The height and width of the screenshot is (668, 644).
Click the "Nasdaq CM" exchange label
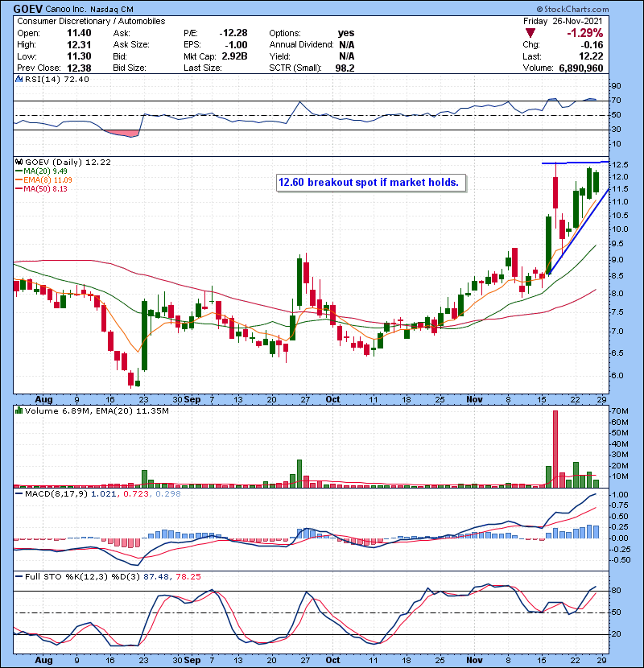(x=111, y=9)
